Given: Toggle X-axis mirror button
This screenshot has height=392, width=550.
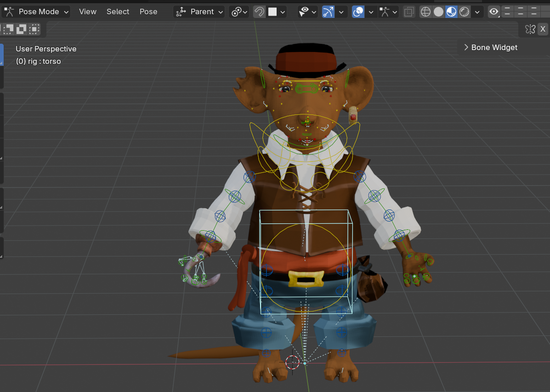Looking at the screenshot, I should click(x=543, y=29).
